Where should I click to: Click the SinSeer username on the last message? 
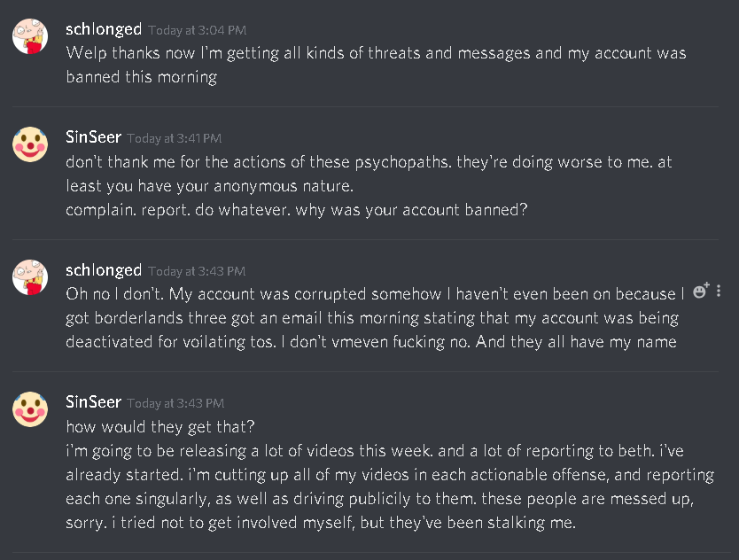click(93, 402)
